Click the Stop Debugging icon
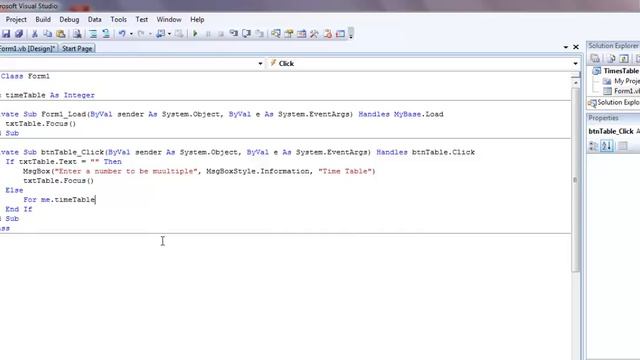The height and width of the screenshot is (360, 640). click(x=221, y=34)
